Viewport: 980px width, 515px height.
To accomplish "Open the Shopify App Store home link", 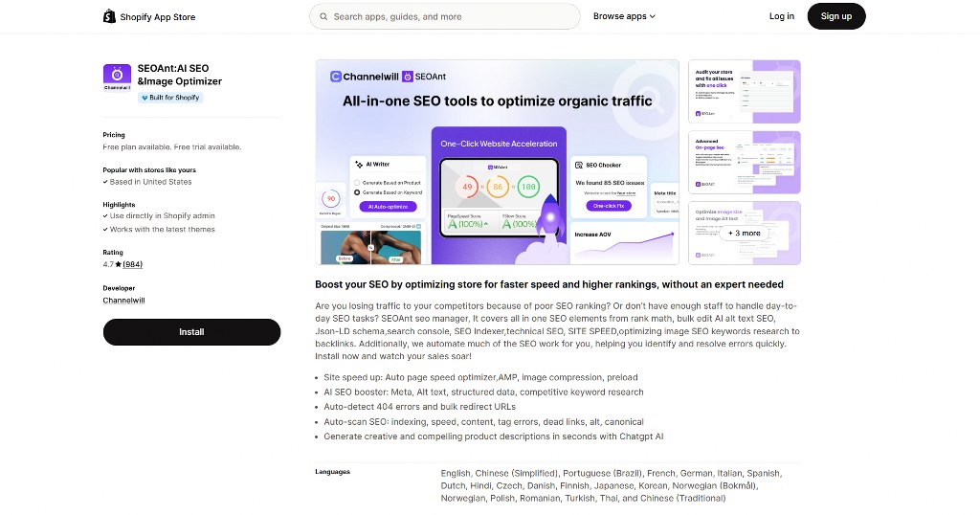I will pyautogui.click(x=149, y=17).
